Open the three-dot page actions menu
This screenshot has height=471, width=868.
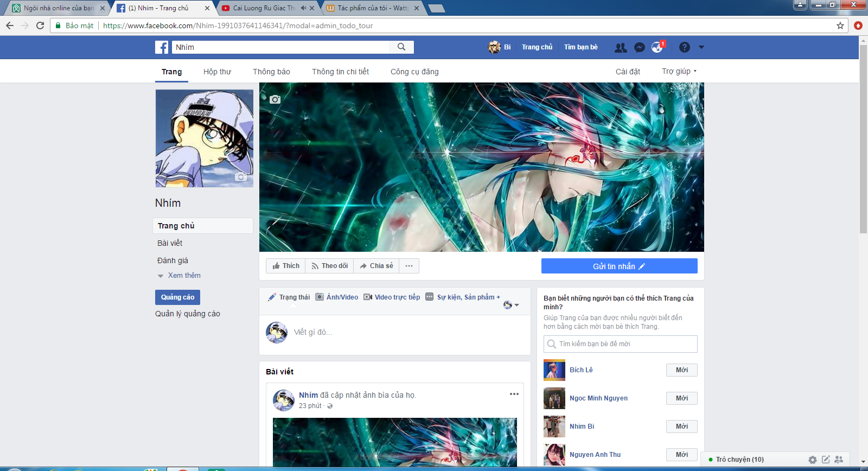click(409, 266)
